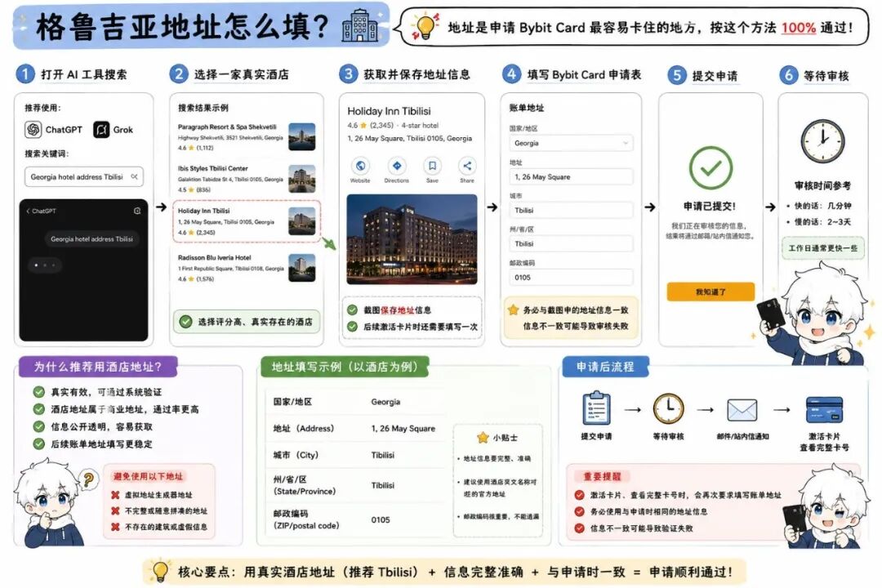882x588 pixels.
Task: Tap the new chat icon in ChatGPT panel
Action: (x=136, y=211)
